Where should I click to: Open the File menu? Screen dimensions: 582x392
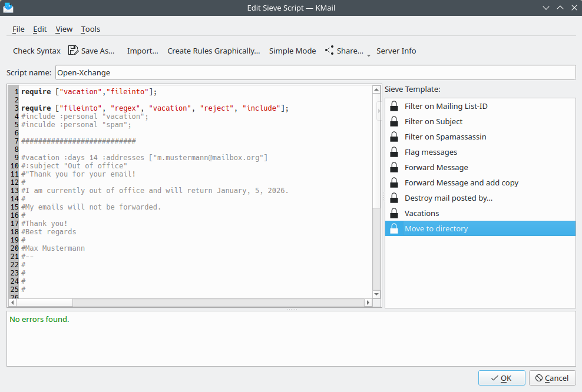[x=18, y=29]
